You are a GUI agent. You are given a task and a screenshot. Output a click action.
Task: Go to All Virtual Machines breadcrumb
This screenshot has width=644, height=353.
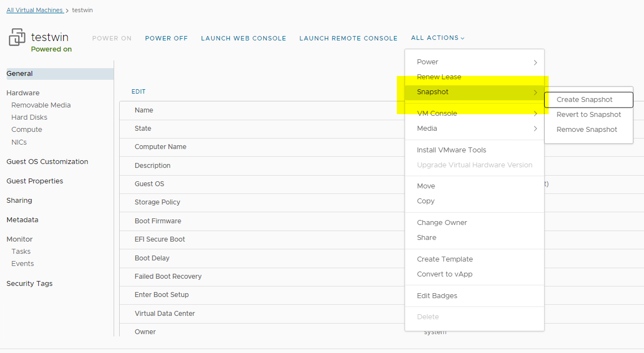pyautogui.click(x=34, y=10)
